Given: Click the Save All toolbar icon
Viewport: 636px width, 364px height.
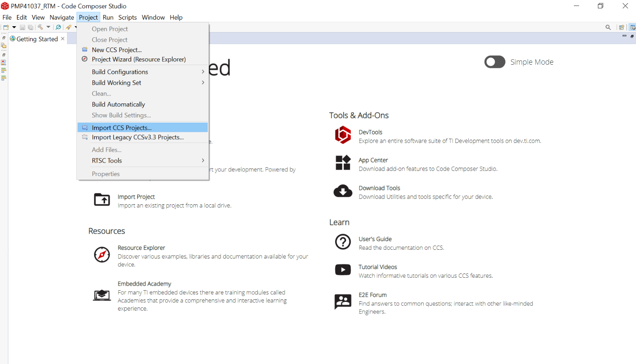Looking at the screenshot, I should click(x=30, y=28).
